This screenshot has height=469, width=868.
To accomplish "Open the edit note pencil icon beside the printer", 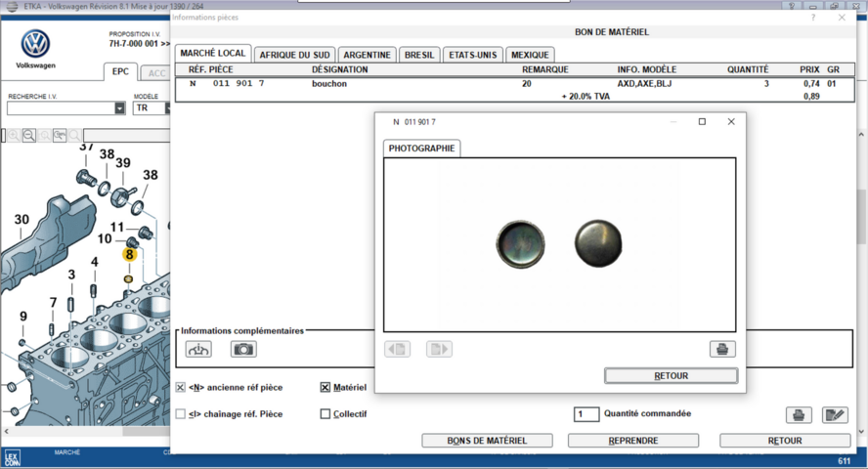I will [x=835, y=415].
